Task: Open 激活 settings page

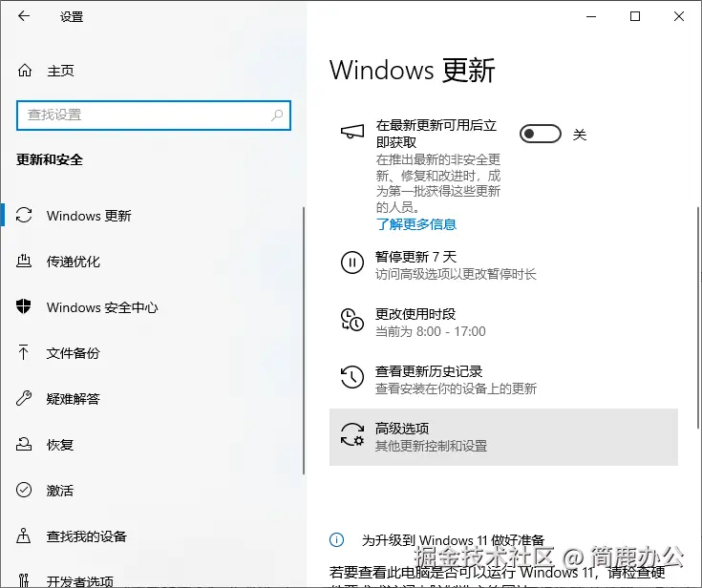Action: click(x=152, y=491)
